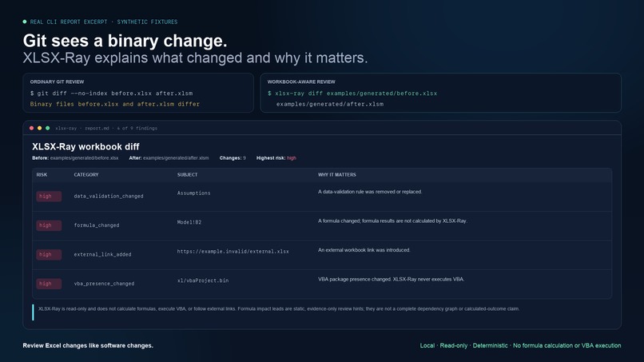Image resolution: width=644 pixels, height=362 pixels.
Task: Click the high badge on formula_changed row
Action: coord(49,225)
